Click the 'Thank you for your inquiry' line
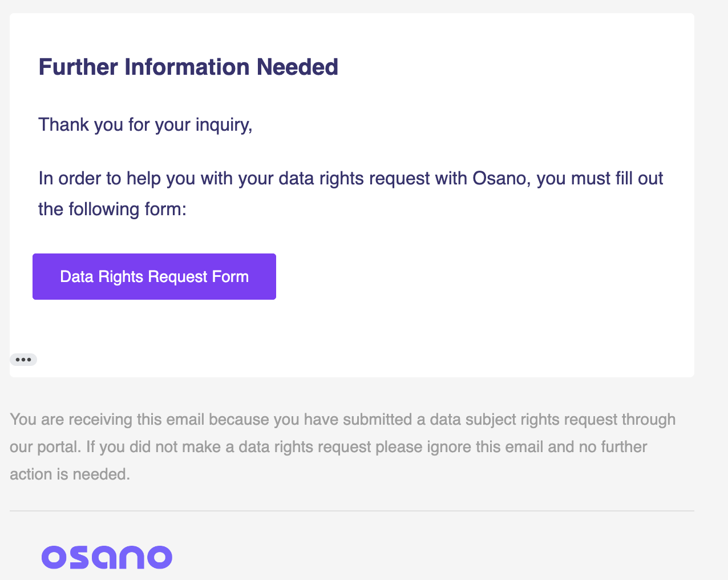This screenshot has height=580, width=728. click(x=145, y=124)
